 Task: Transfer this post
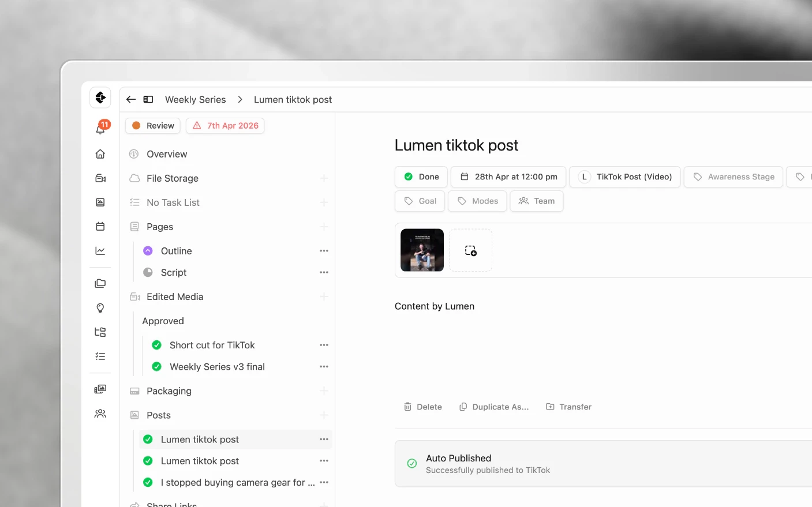(568, 407)
